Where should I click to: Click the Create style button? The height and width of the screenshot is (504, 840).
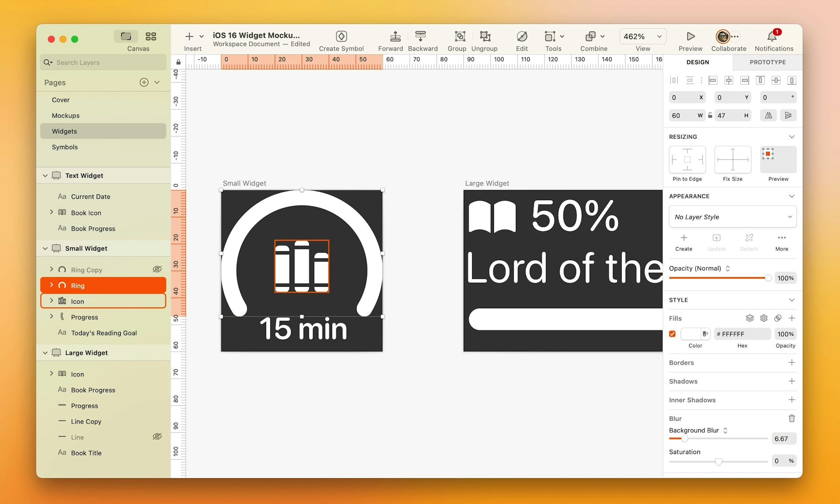683,241
